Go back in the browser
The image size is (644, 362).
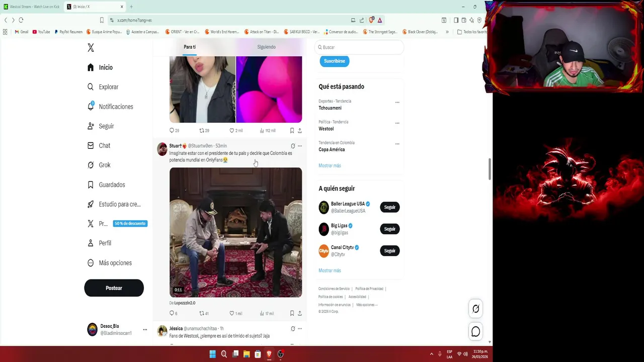coord(6,20)
